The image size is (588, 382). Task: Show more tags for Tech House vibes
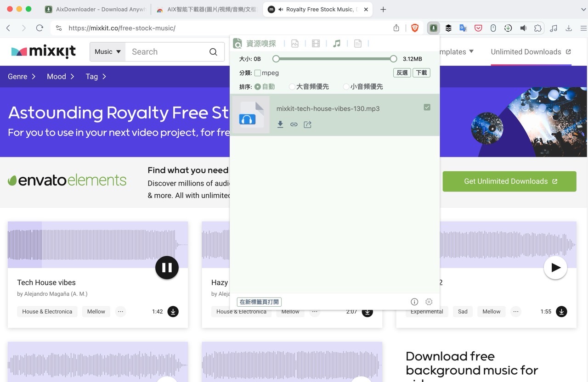coord(120,311)
